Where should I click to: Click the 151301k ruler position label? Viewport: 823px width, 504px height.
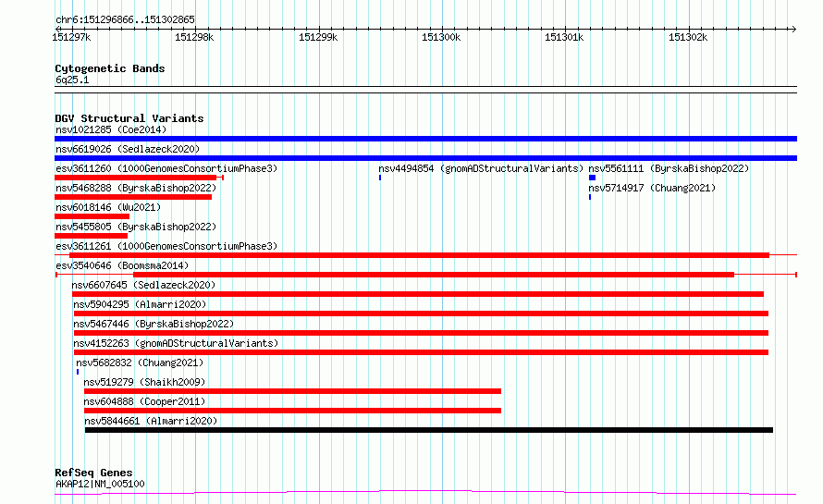point(564,37)
